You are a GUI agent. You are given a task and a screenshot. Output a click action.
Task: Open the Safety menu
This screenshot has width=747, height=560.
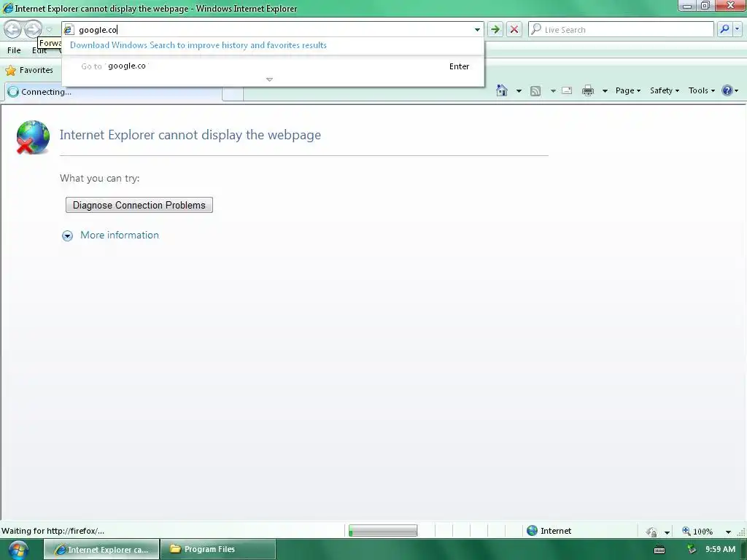665,90
